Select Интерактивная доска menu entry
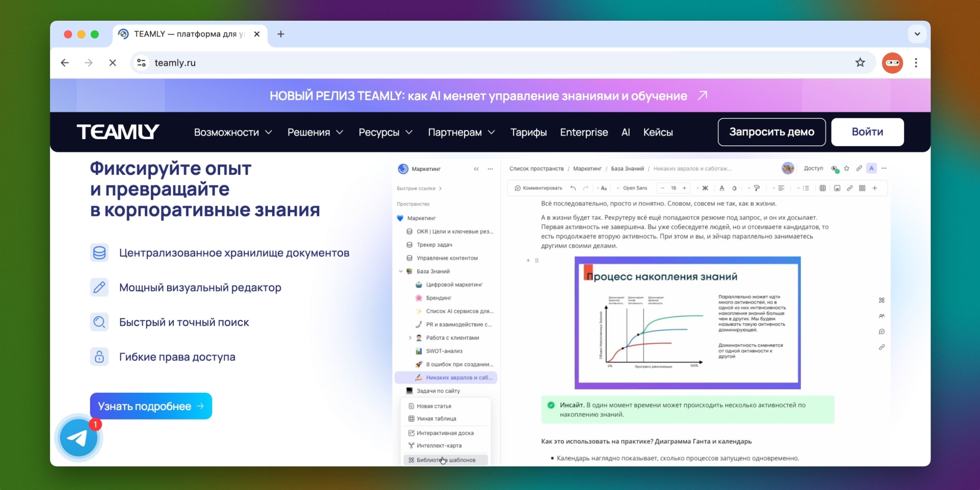The image size is (980, 490). [446, 433]
